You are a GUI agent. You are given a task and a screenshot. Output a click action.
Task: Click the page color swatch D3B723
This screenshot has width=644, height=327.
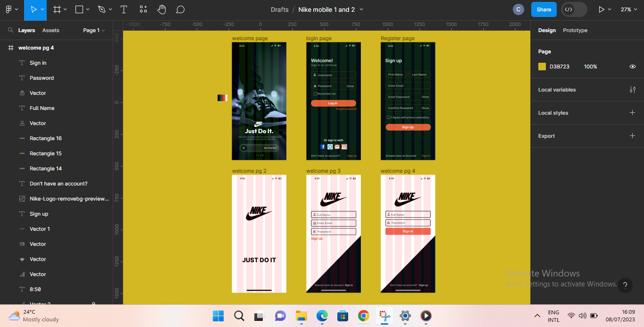(x=542, y=67)
